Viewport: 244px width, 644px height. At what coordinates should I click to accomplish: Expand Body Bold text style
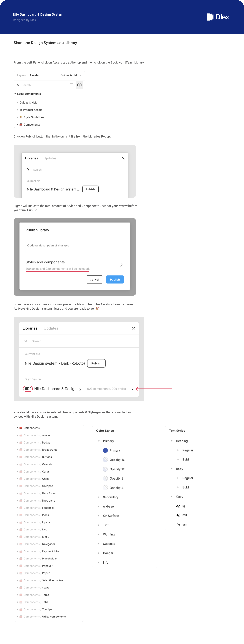click(178, 487)
